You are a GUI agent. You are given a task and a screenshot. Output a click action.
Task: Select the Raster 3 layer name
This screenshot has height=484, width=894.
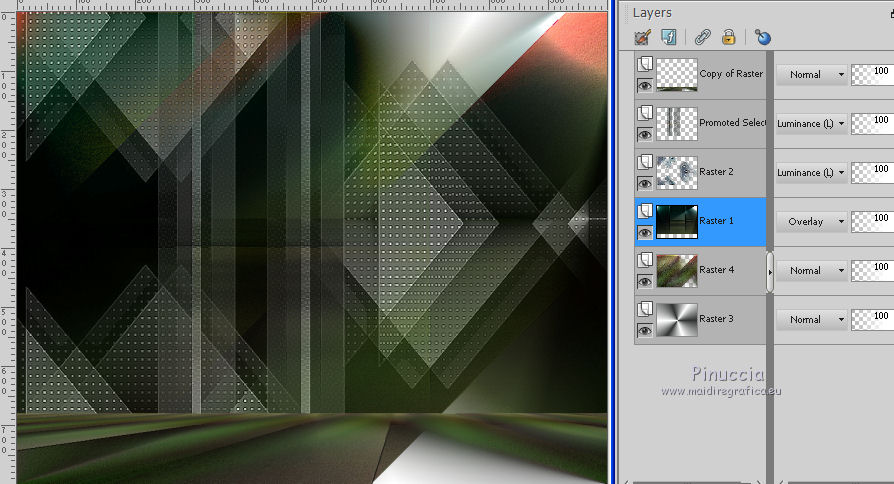(x=716, y=319)
